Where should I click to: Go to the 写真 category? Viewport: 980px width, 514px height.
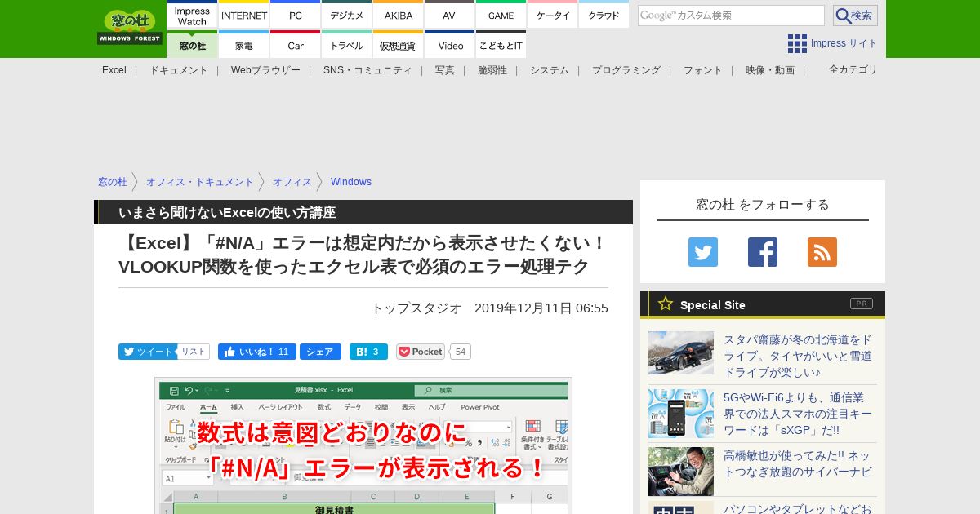[x=445, y=70]
